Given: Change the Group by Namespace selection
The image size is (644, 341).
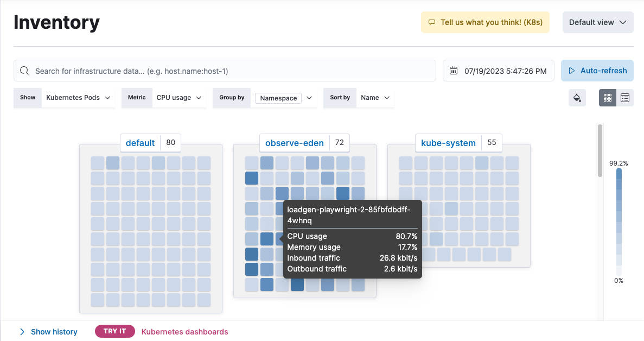Looking at the screenshot, I should (285, 98).
